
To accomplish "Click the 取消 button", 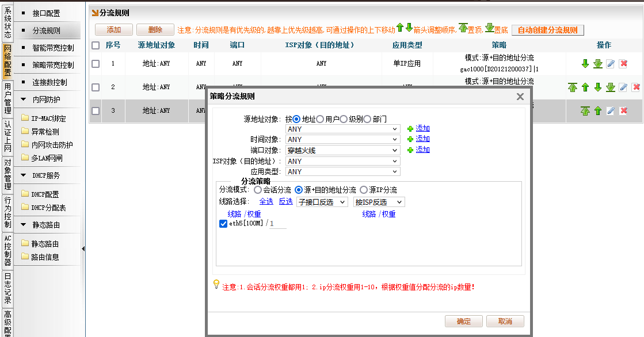I will (x=505, y=321).
